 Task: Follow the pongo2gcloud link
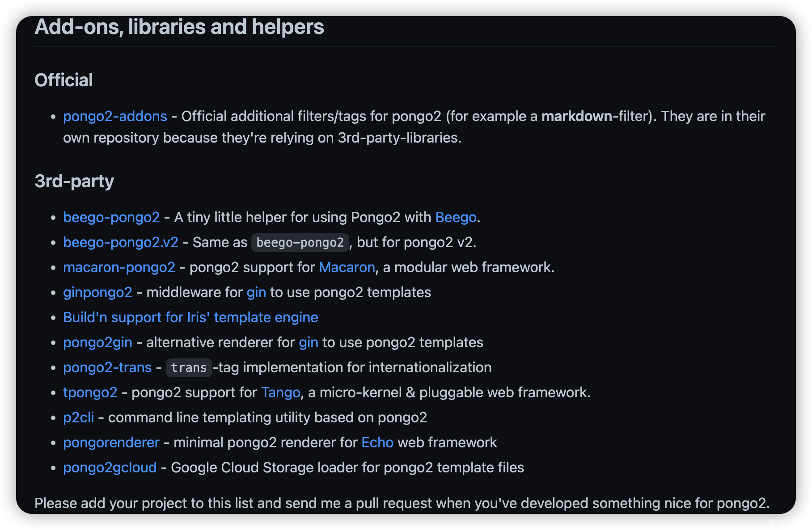tap(110, 467)
